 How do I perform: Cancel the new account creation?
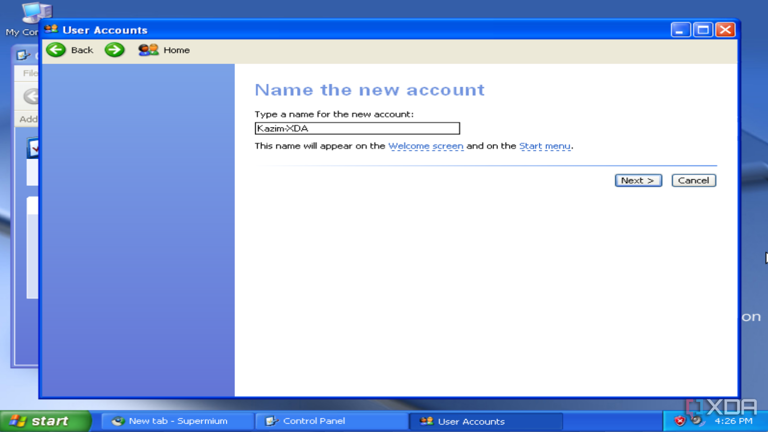694,180
